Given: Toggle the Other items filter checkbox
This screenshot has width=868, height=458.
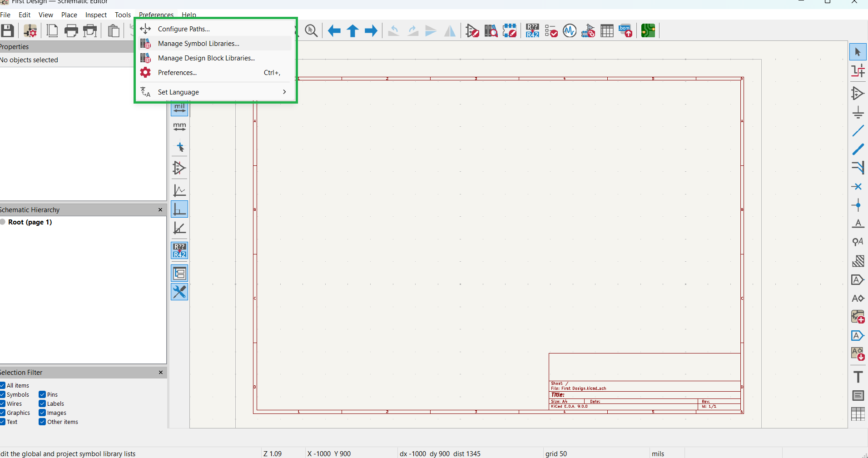Looking at the screenshot, I should pos(42,422).
